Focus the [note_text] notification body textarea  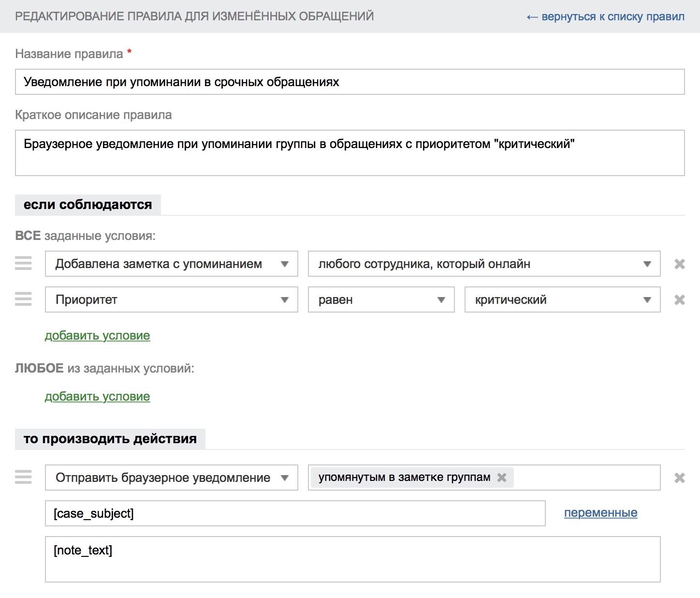[x=353, y=559]
